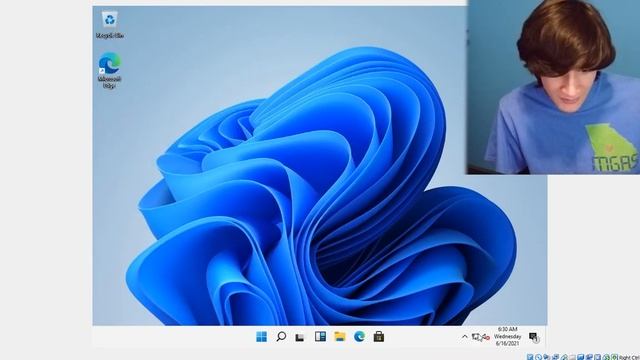Open the taskbar Search magnifier
Screen dimensions: 640x360
[x=281, y=336]
